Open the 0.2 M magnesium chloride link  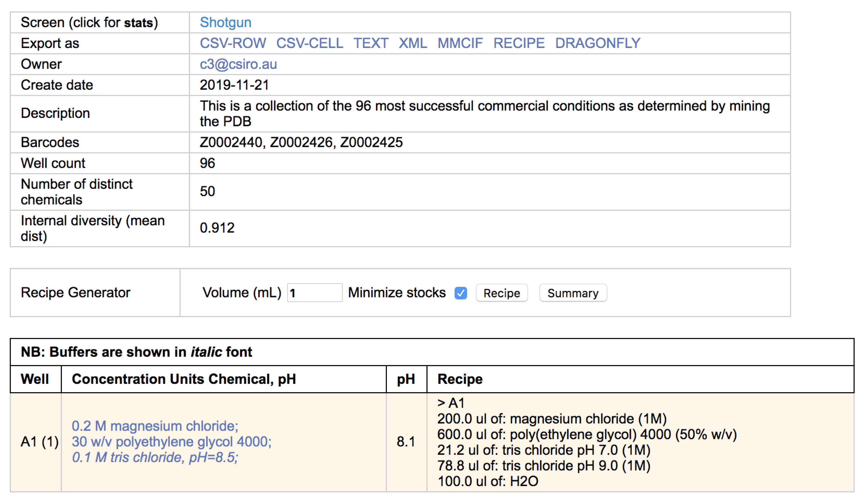[155, 426]
